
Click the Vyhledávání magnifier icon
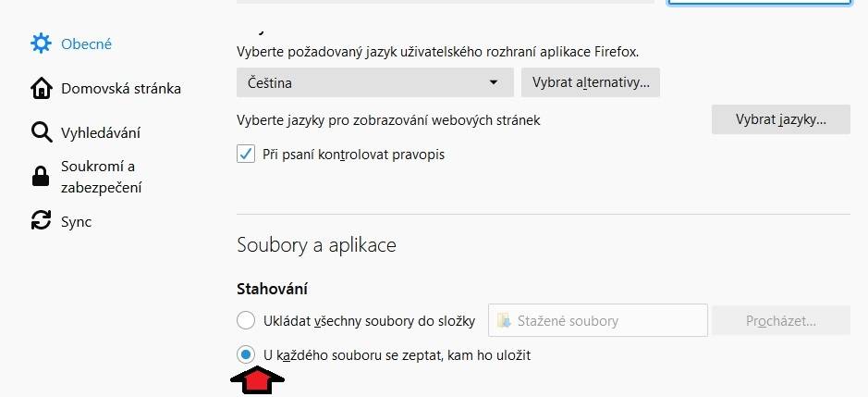(x=41, y=132)
